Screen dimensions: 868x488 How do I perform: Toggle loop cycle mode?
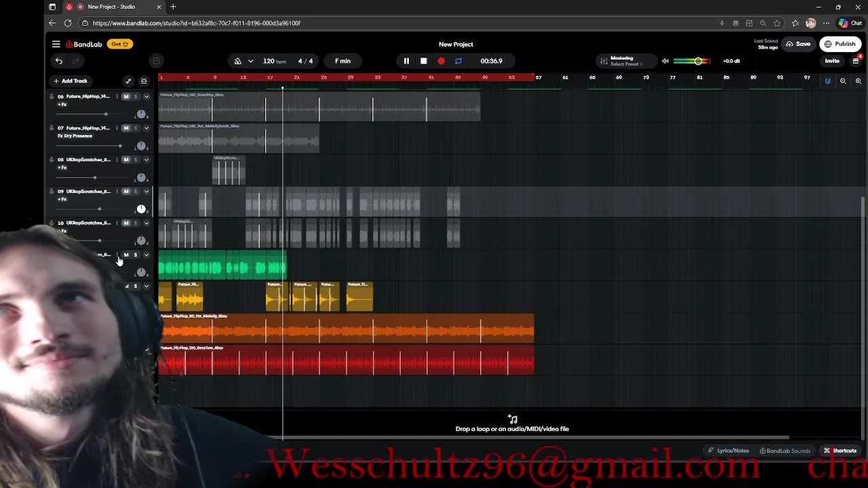point(458,61)
